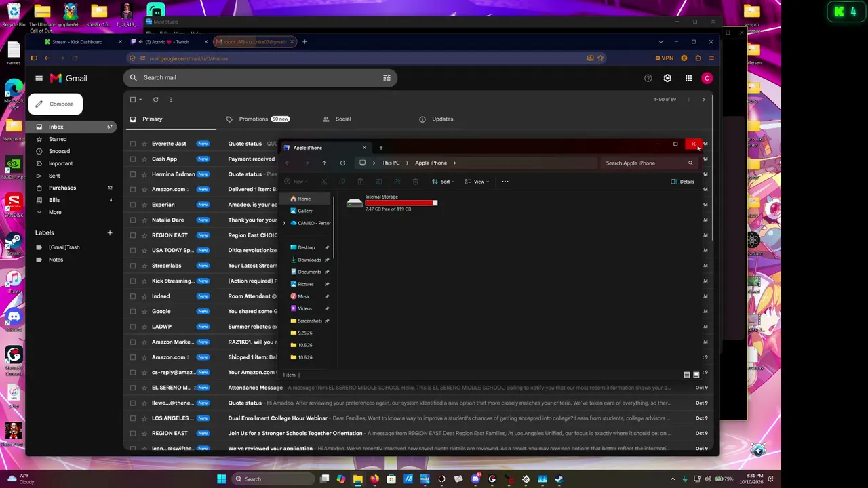Open Firefox from the taskbar
The image size is (868, 488).
374,479
